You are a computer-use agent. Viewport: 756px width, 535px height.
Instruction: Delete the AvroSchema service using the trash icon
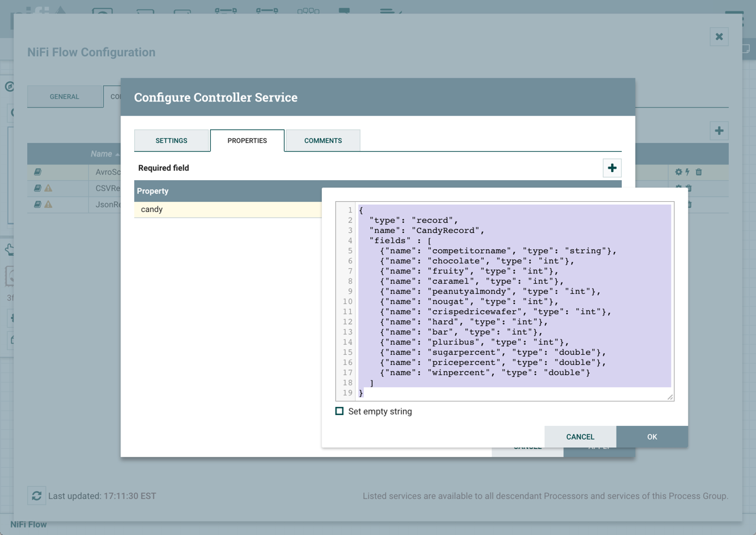(699, 172)
